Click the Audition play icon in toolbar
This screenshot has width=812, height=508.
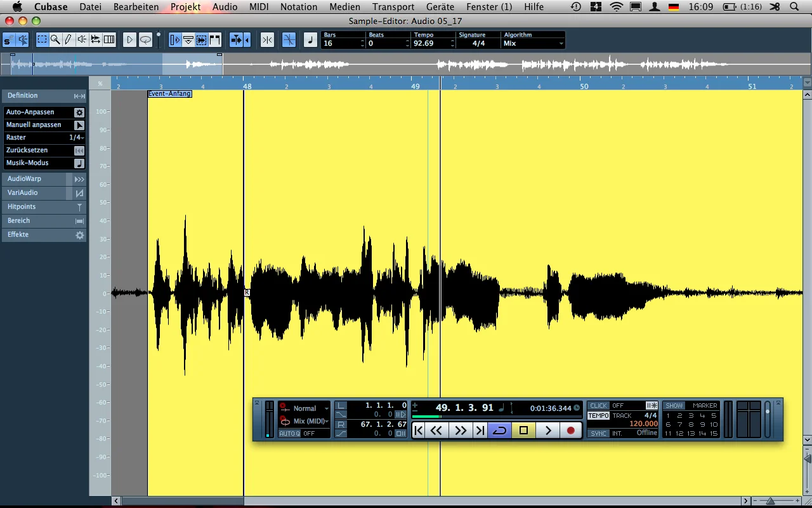(129, 40)
